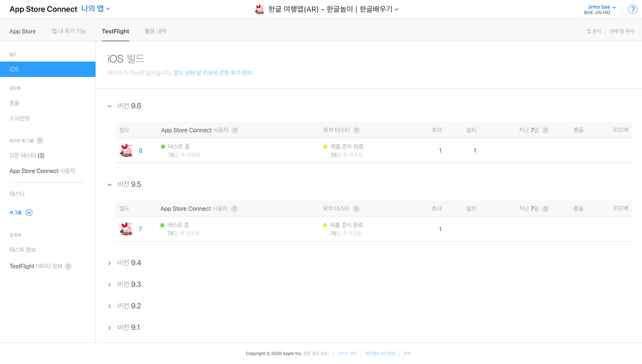Show help for 외부 테스터 column in 9.6
This screenshot has width=642, height=364.
click(x=357, y=130)
